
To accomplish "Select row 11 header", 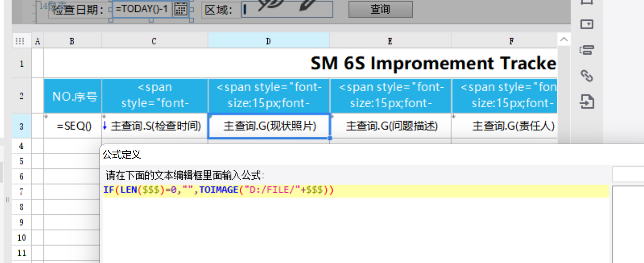I will [x=22, y=253].
